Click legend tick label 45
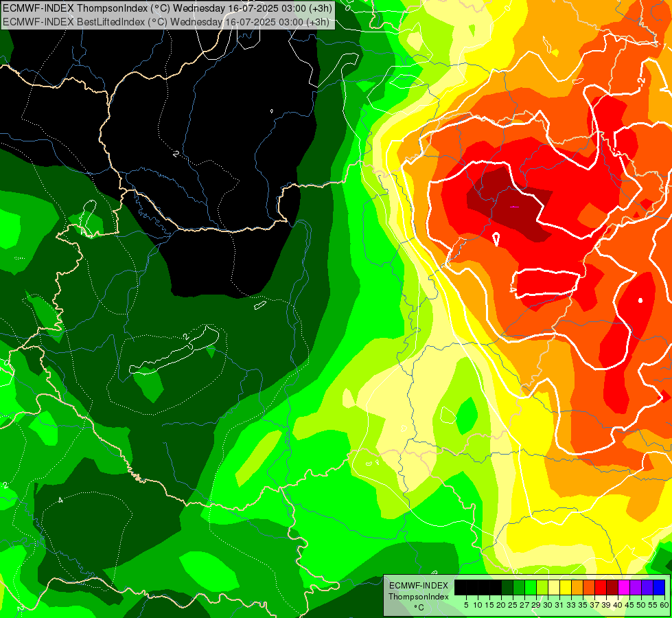 (x=630, y=605)
